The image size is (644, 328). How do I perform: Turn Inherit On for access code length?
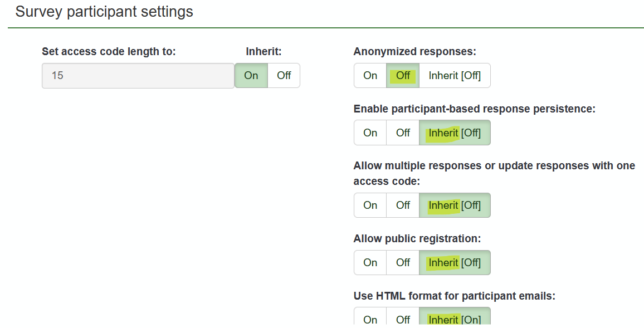[x=251, y=75]
